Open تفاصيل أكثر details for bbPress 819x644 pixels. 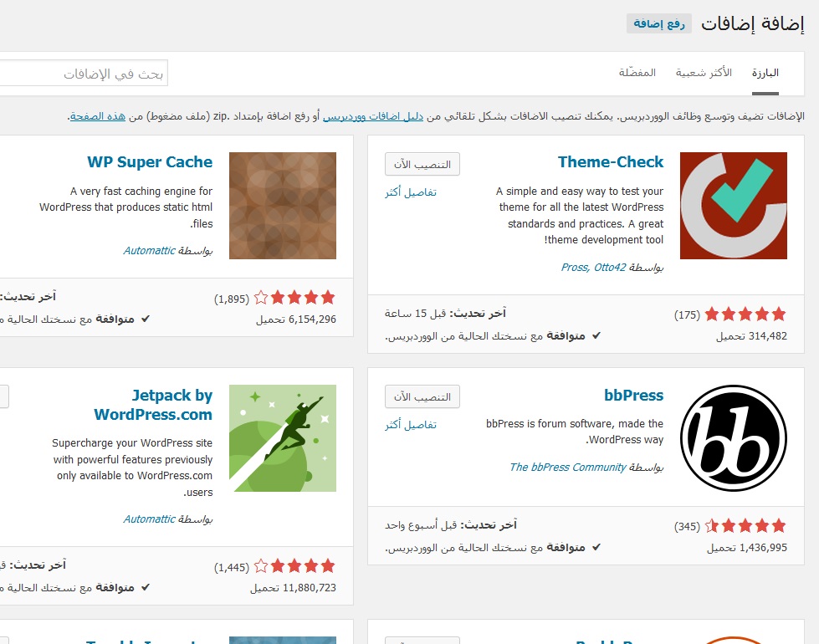pos(411,425)
